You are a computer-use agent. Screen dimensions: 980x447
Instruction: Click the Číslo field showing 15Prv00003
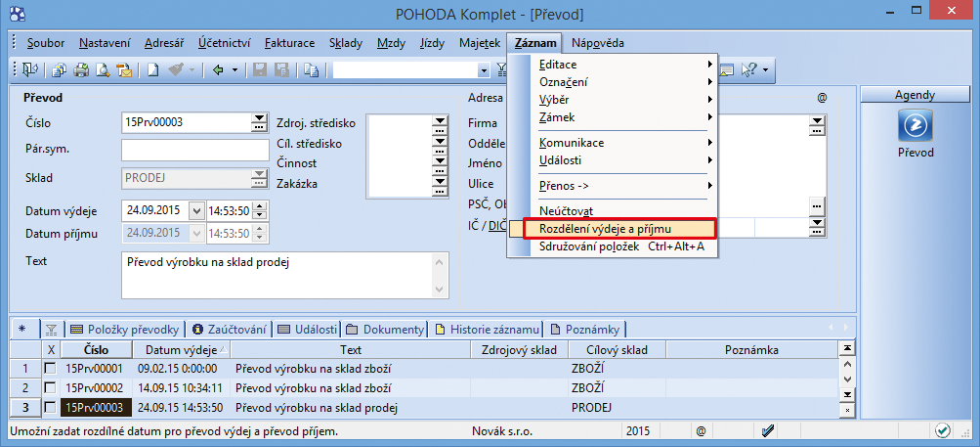click(187, 122)
